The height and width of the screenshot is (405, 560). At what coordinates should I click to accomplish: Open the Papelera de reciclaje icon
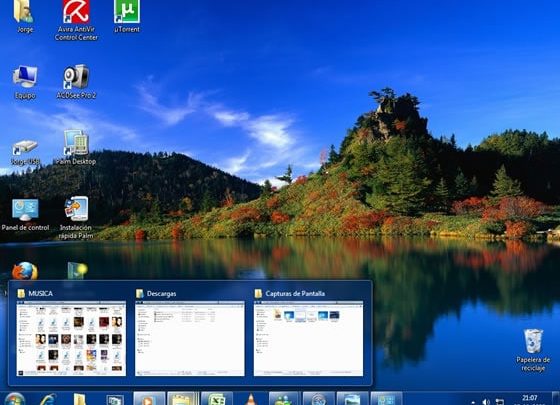[x=533, y=351]
